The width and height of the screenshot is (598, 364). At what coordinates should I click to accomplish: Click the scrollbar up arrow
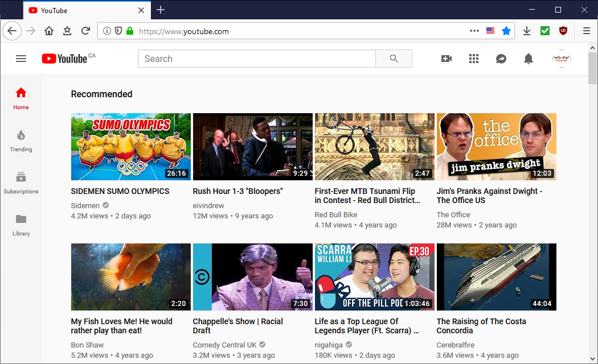(592, 48)
